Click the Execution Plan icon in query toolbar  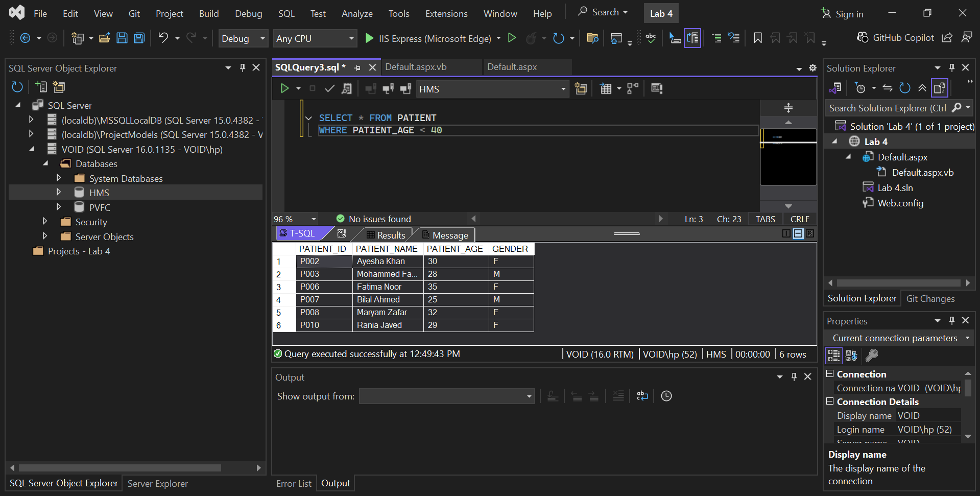pyautogui.click(x=633, y=89)
